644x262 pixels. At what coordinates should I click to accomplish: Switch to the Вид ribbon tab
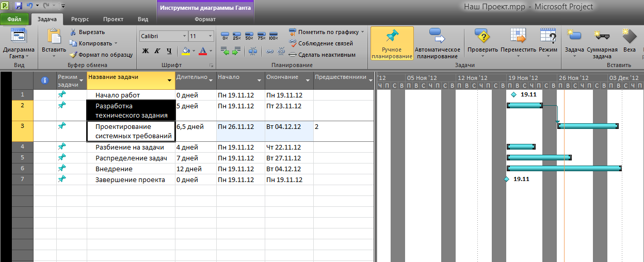coord(143,19)
